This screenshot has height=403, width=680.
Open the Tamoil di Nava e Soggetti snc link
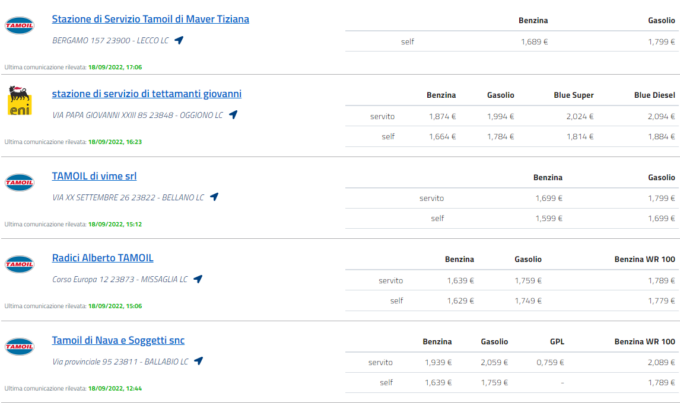pos(119,340)
